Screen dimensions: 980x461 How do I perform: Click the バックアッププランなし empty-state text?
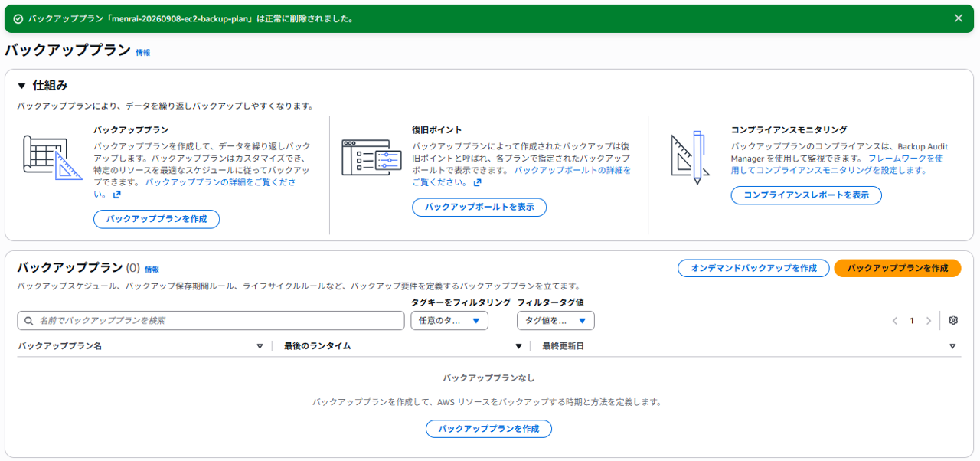tap(488, 378)
